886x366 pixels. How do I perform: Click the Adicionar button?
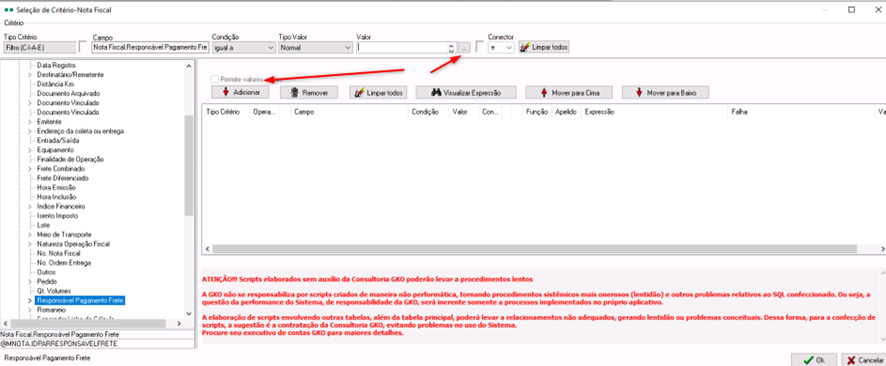(241, 92)
